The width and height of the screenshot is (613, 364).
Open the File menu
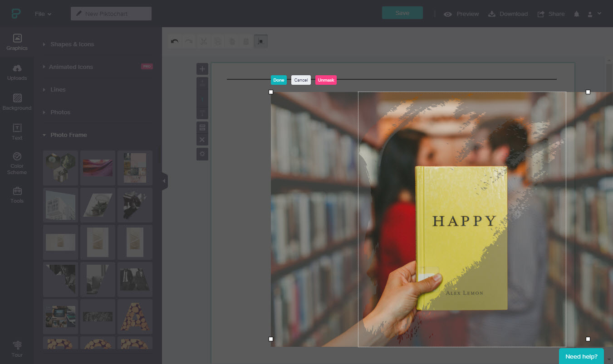click(43, 14)
